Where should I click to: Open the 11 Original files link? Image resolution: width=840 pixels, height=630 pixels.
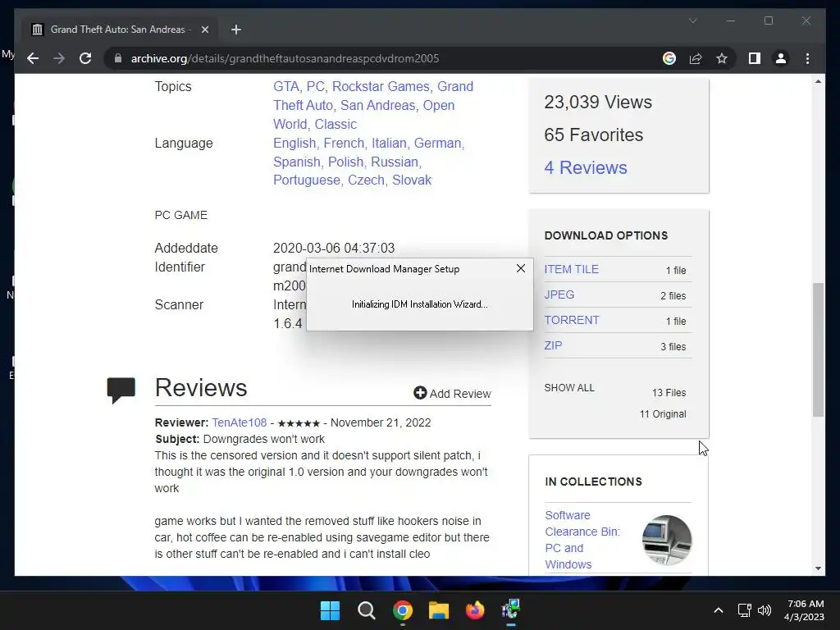click(x=663, y=414)
